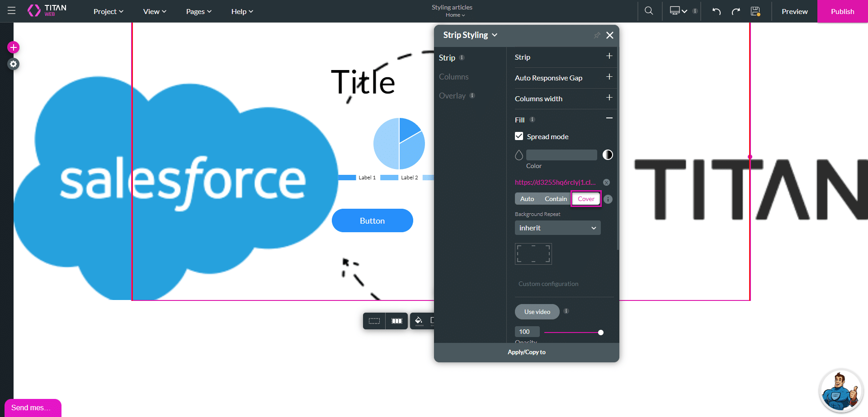Switch to the Overlay tab
Viewport: 868px width, 417px height.
452,96
